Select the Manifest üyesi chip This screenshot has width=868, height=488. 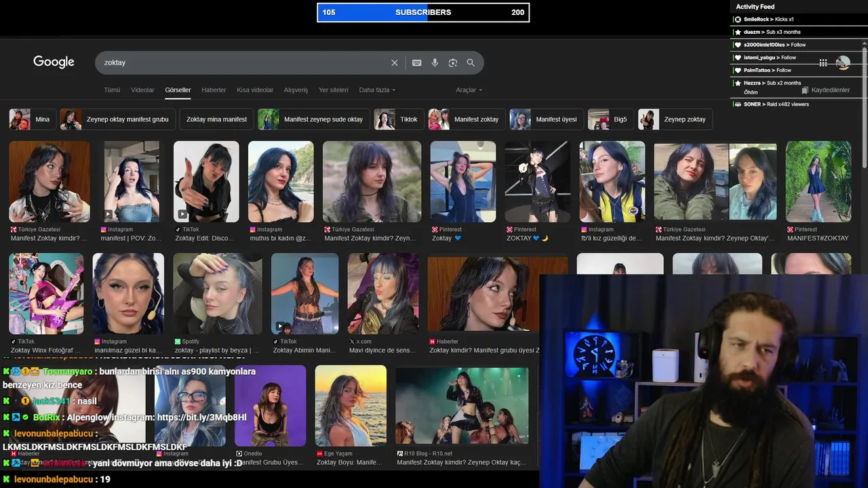[547, 119]
